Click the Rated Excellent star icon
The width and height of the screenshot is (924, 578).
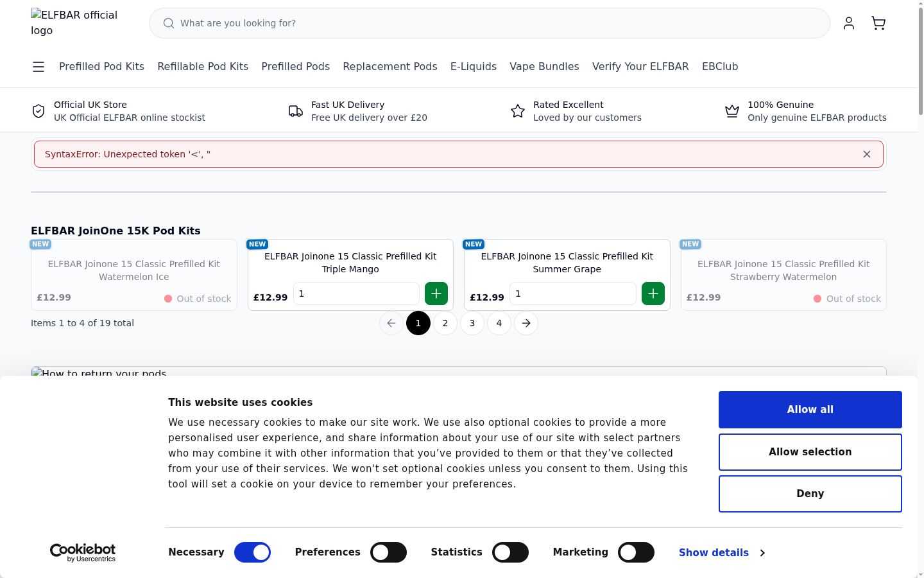[518, 111]
